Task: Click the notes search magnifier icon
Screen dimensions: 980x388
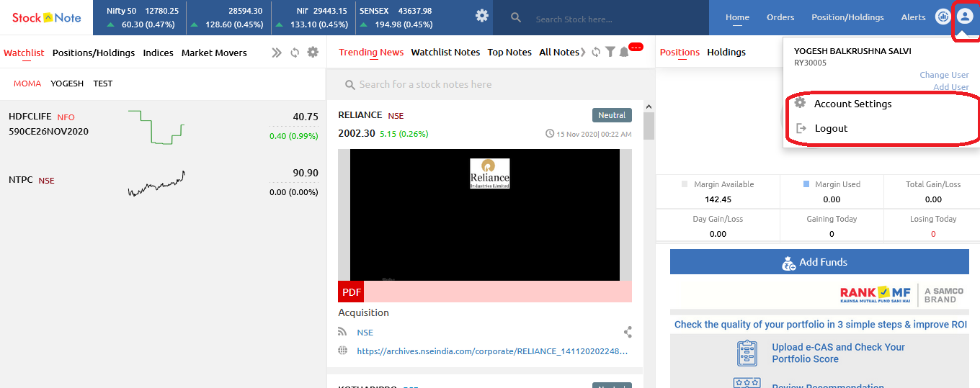Action: point(350,85)
